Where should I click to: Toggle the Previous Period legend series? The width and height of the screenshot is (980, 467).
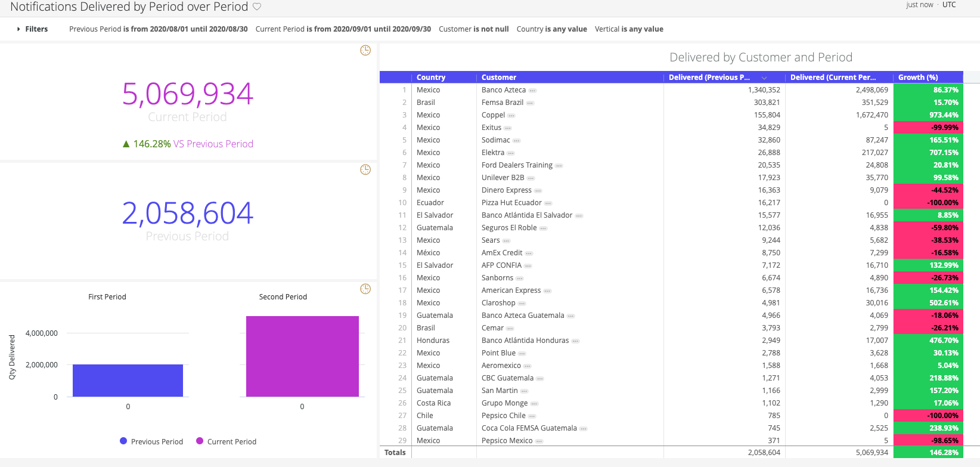tap(151, 441)
